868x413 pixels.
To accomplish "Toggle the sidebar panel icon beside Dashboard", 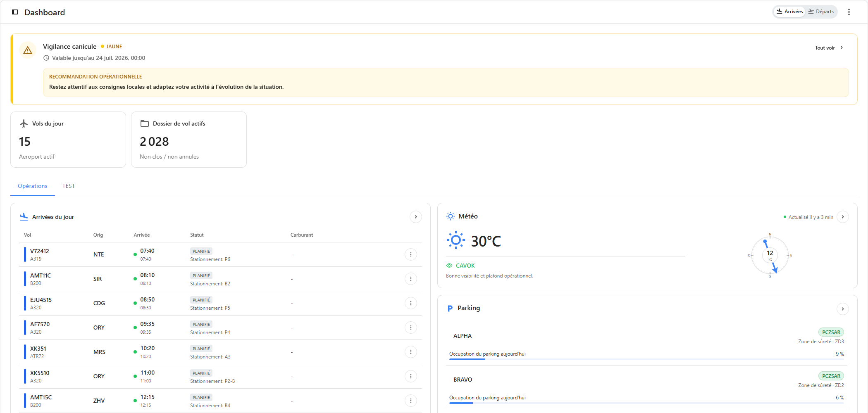I will pyautogui.click(x=15, y=12).
